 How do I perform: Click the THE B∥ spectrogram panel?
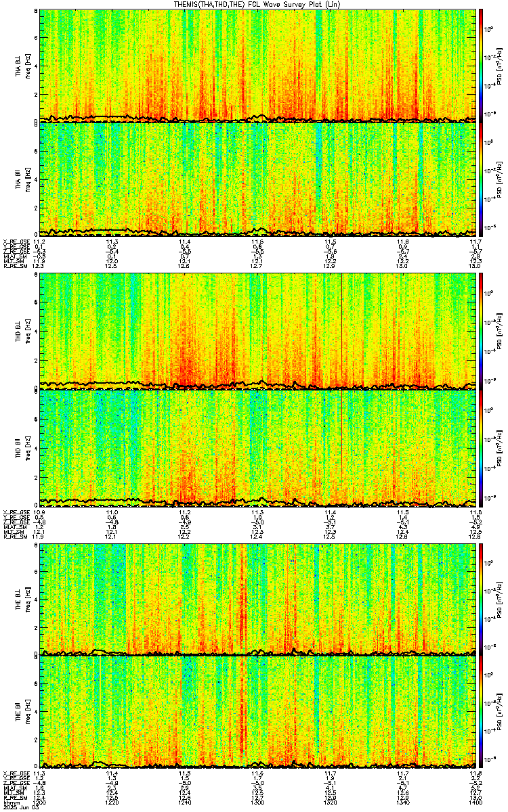(257, 712)
